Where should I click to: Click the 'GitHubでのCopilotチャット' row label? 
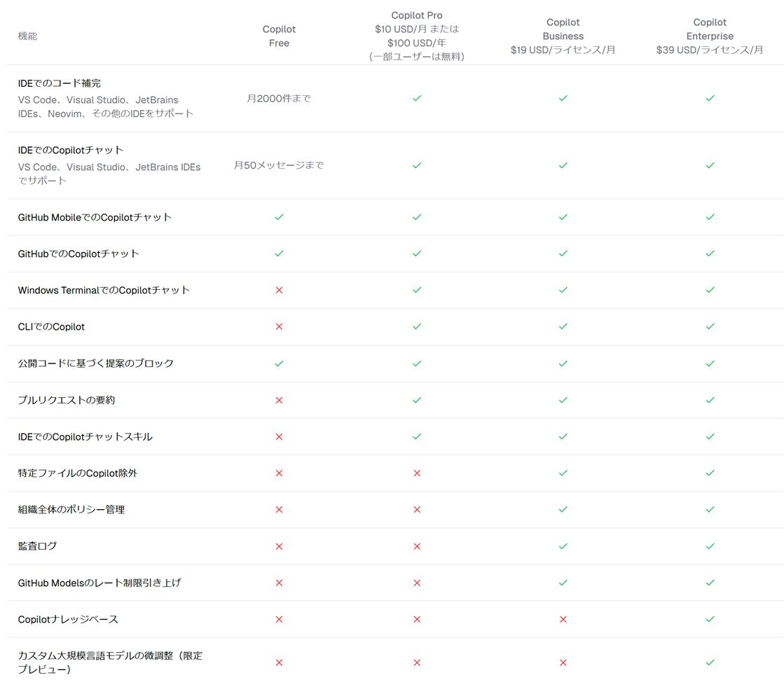coord(78,254)
